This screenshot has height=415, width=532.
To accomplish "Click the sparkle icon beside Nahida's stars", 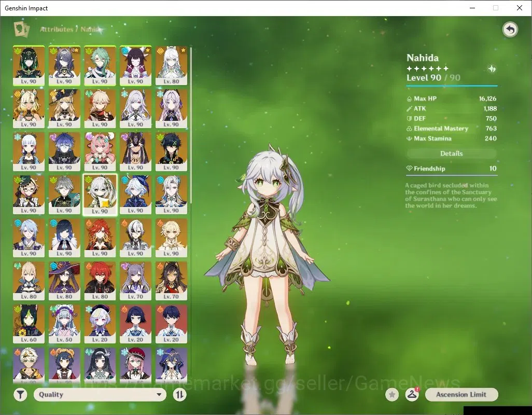I will click(492, 69).
